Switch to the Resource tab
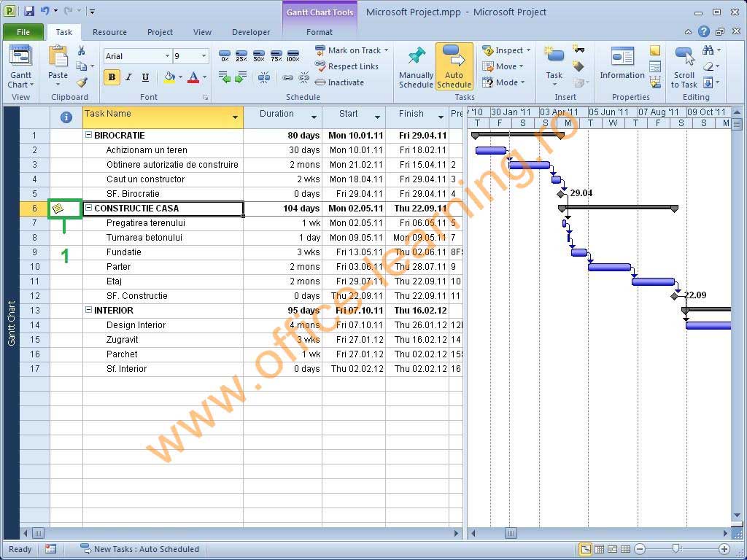The image size is (747, 560). 109,32
